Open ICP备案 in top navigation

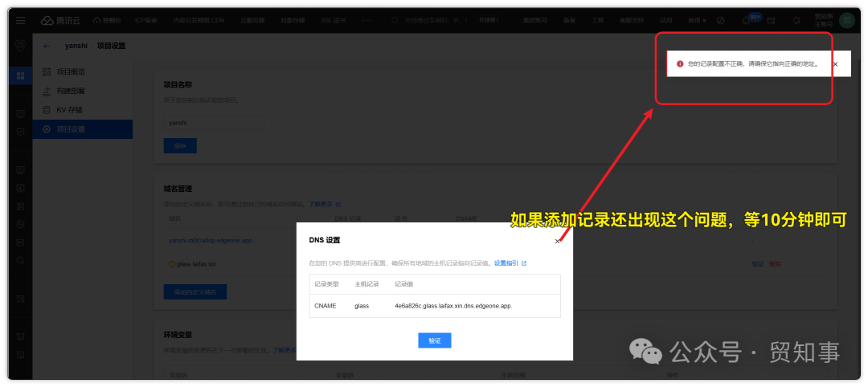[146, 20]
